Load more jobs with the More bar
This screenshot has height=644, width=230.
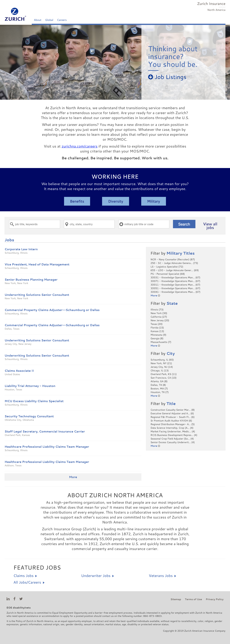(73, 477)
